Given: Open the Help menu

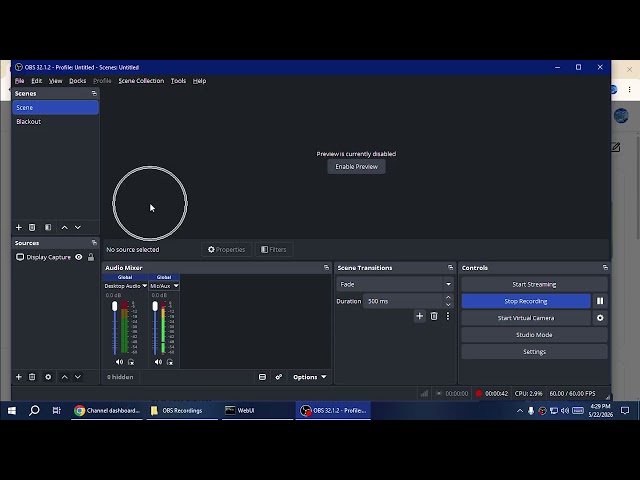Looking at the screenshot, I should [199, 81].
